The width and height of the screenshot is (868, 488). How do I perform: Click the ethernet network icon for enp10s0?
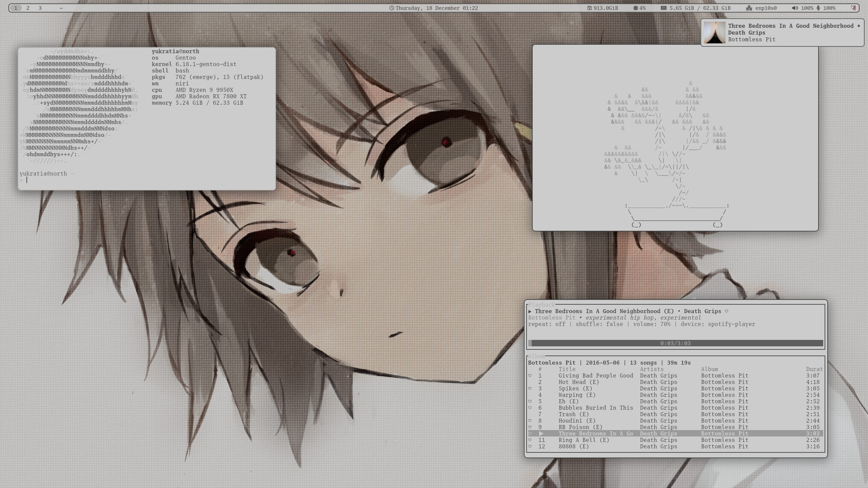click(x=749, y=8)
